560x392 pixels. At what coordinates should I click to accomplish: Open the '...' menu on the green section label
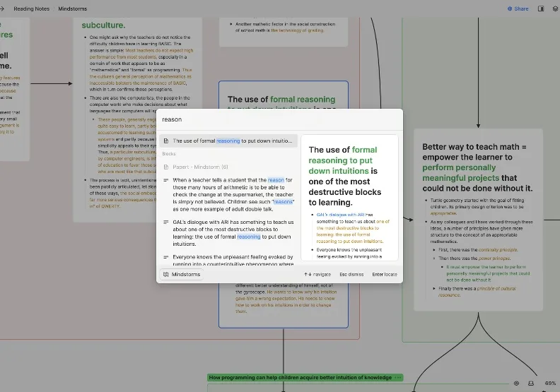(398, 377)
